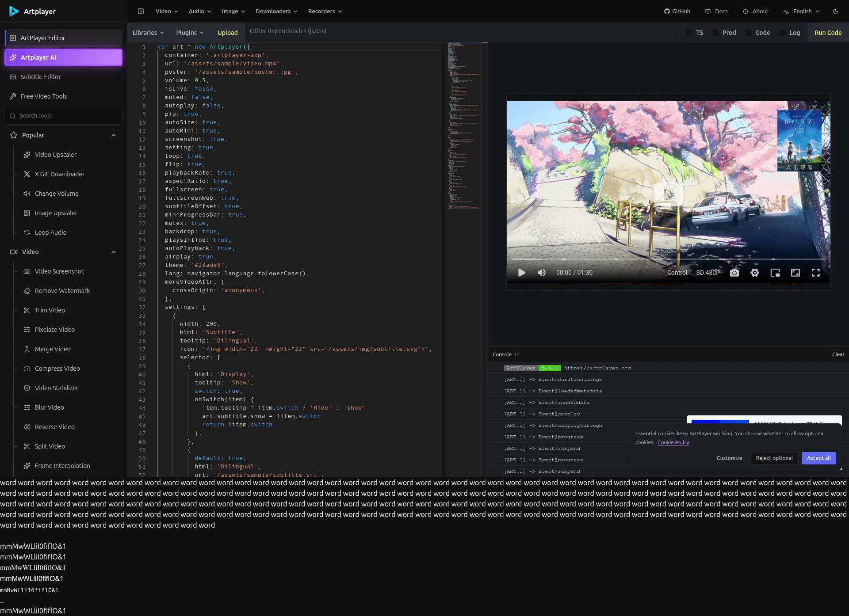Switch to dark/light theme moon icon

coord(835,11)
